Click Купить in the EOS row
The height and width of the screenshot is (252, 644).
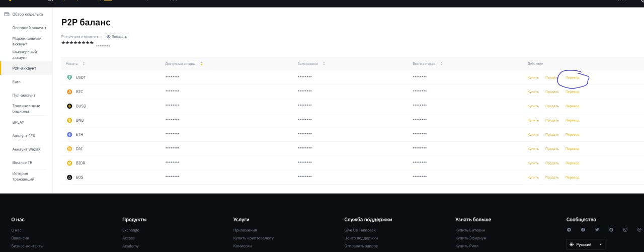tap(533, 177)
